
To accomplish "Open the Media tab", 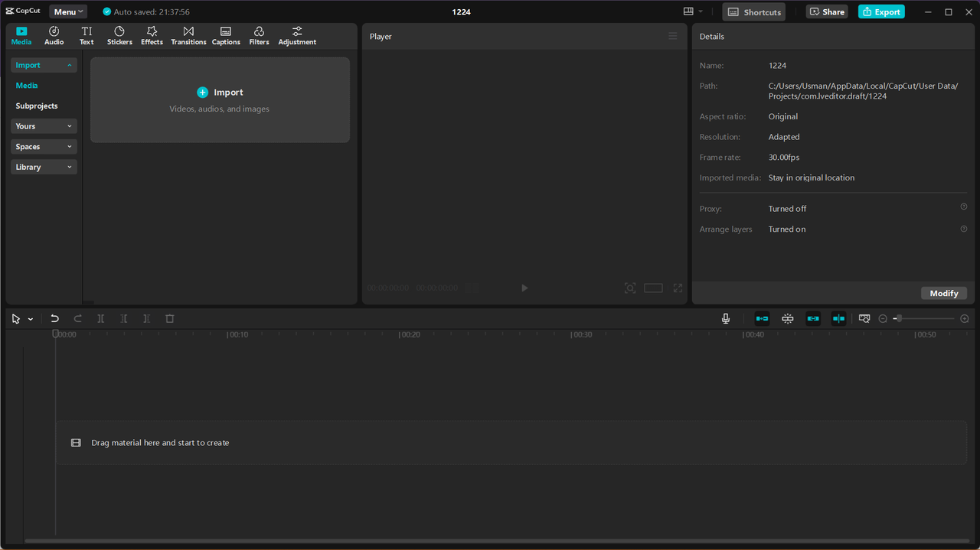I will coord(21,36).
